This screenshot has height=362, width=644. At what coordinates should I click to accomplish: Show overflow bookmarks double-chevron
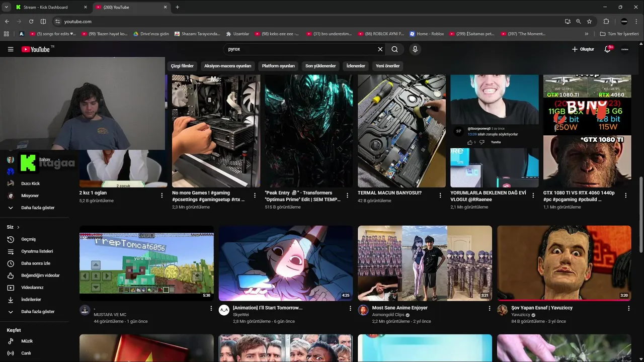coord(586,34)
